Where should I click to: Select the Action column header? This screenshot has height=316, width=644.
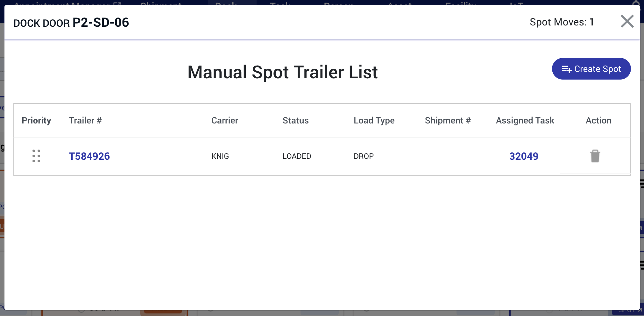pos(598,120)
